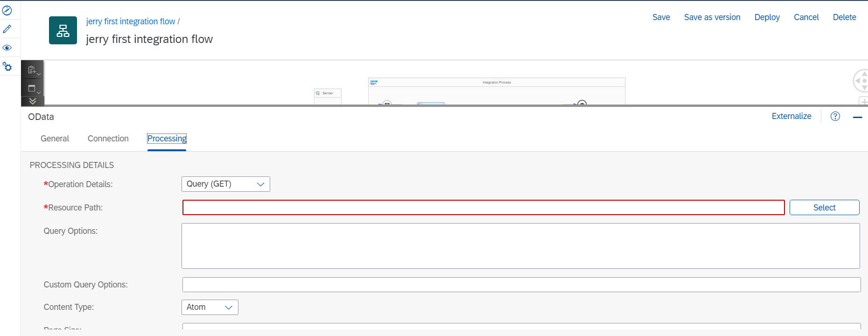Click the PROCESSING DETAILS section heading
Screen dimensions: 868x336
click(72, 165)
